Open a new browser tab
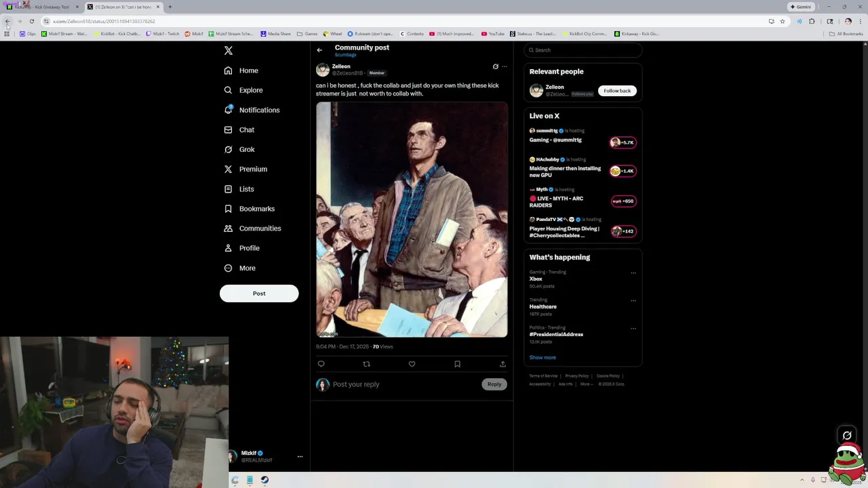This screenshot has height=488, width=868. tap(170, 7)
